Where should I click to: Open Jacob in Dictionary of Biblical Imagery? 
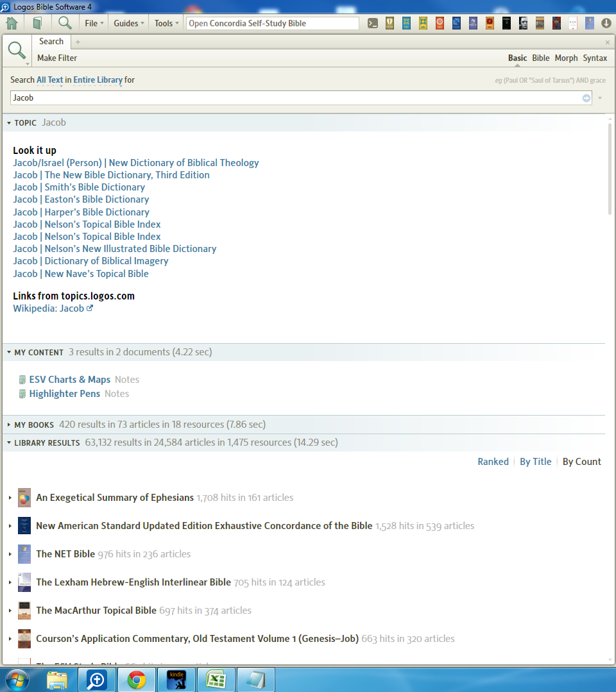click(90, 261)
